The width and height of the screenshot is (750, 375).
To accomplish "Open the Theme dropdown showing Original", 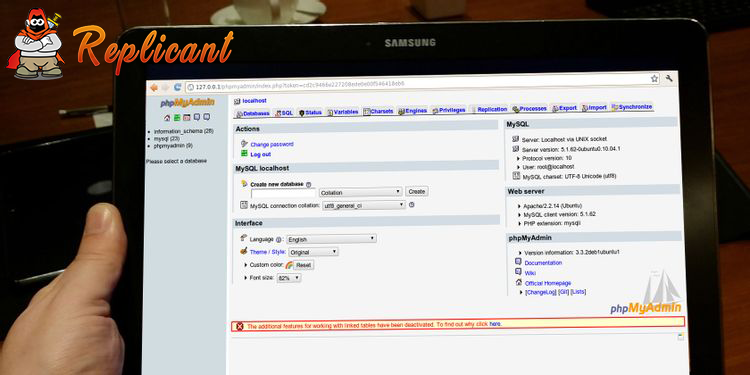I will click(313, 252).
